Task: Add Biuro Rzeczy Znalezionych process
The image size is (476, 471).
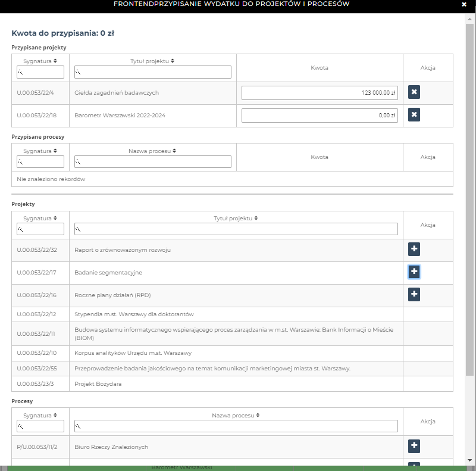Action: (x=414, y=446)
